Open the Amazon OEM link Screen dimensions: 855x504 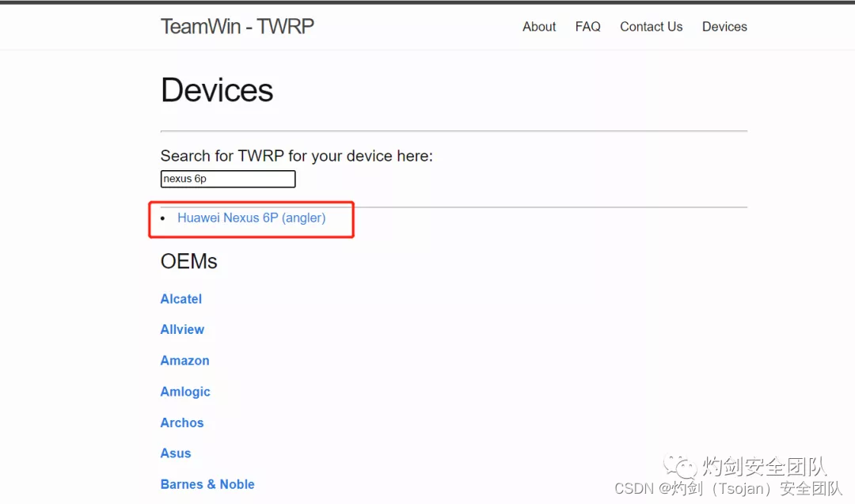[184, 361]
